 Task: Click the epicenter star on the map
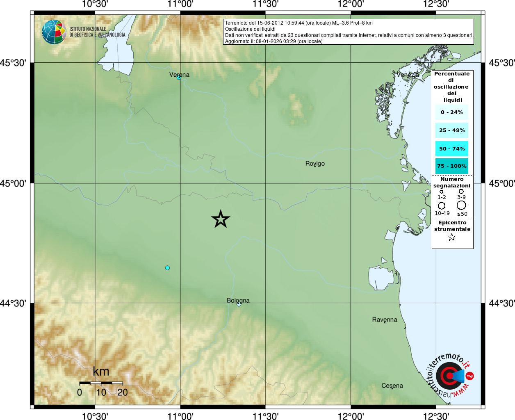[x=221, y=219]
